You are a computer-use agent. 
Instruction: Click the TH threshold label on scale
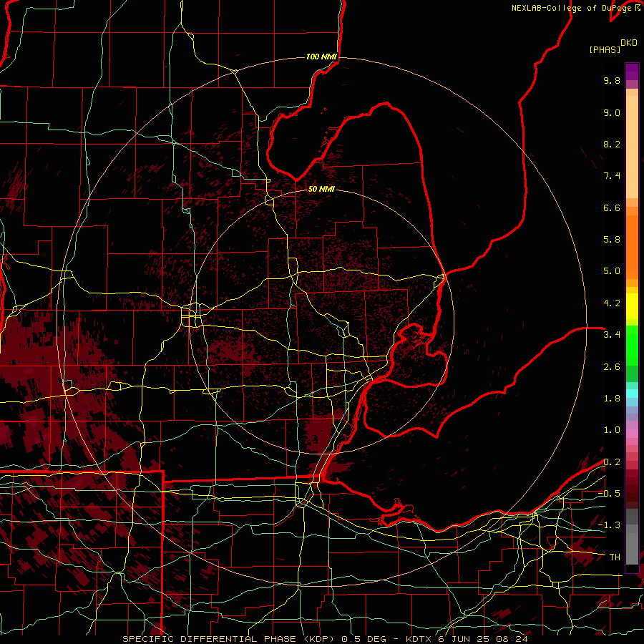click(x=615, y=557)
